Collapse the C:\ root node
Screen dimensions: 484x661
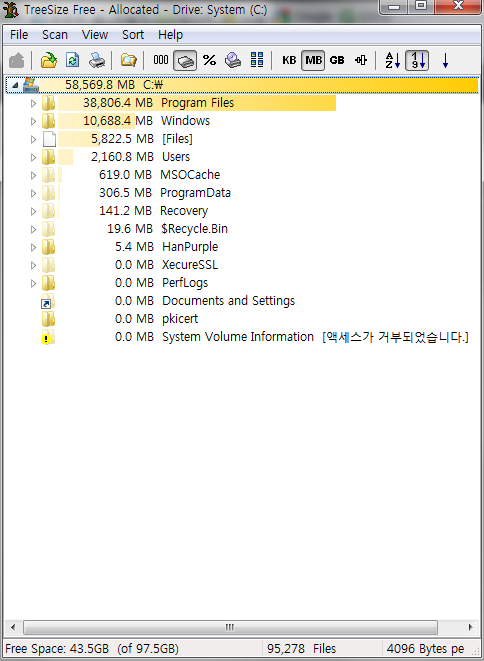(15, 86)
